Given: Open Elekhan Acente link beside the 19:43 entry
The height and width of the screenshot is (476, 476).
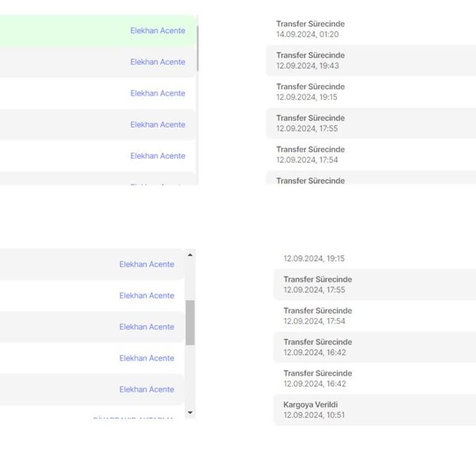Looking at the screenshot, I should [x=157, y=62].
